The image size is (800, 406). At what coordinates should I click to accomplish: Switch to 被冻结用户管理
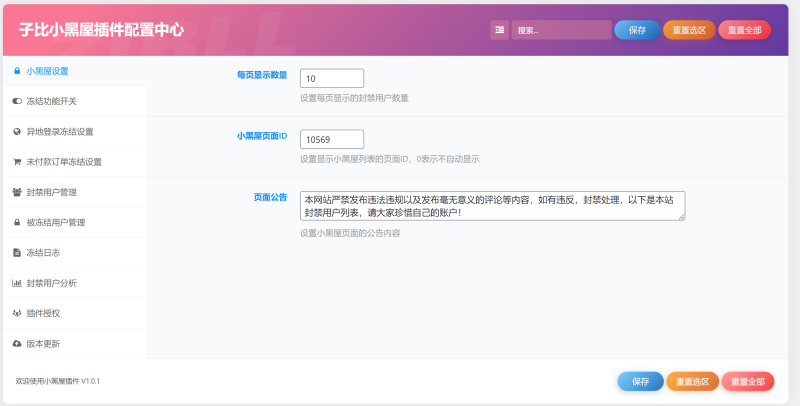point(75,222)
